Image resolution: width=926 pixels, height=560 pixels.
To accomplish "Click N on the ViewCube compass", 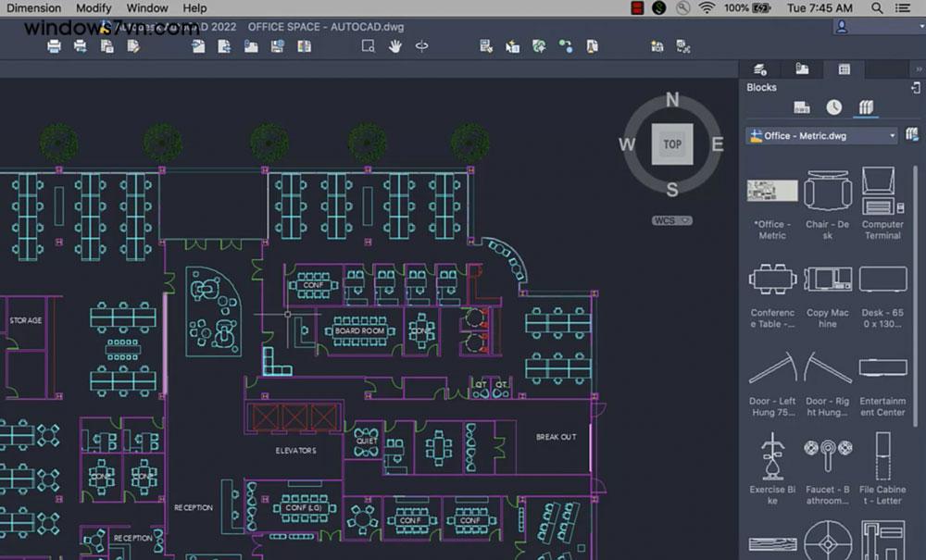I will click(672, 100).
